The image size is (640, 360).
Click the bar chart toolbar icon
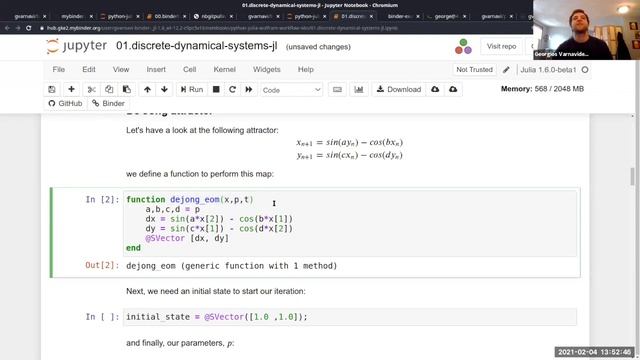359,89
